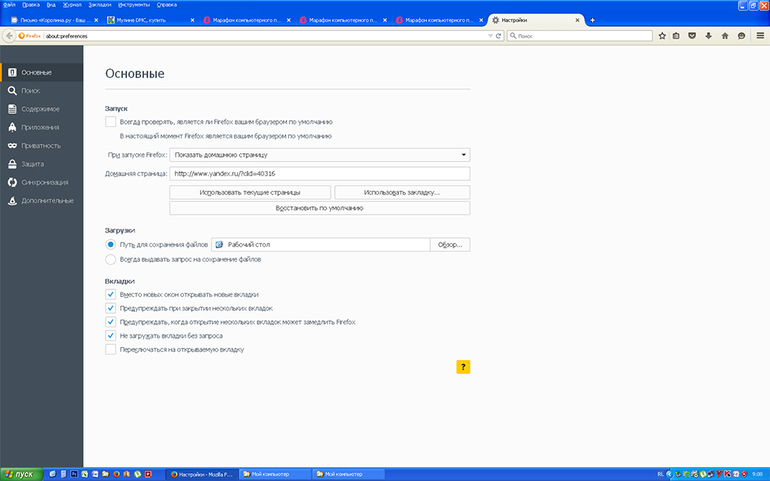Click Восстановить по умолчанию button
Viewport: 770px width, 481px height.
coord(320,208)
